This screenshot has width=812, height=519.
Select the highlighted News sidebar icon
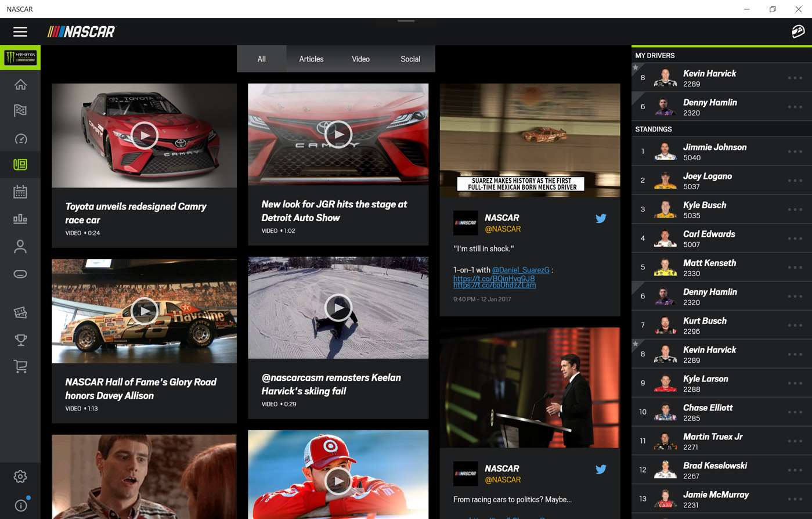click(x=20, y=165)
